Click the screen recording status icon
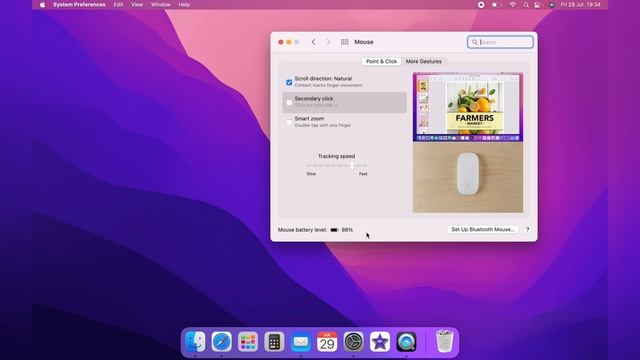640x360 pixels. click(481, 5)
